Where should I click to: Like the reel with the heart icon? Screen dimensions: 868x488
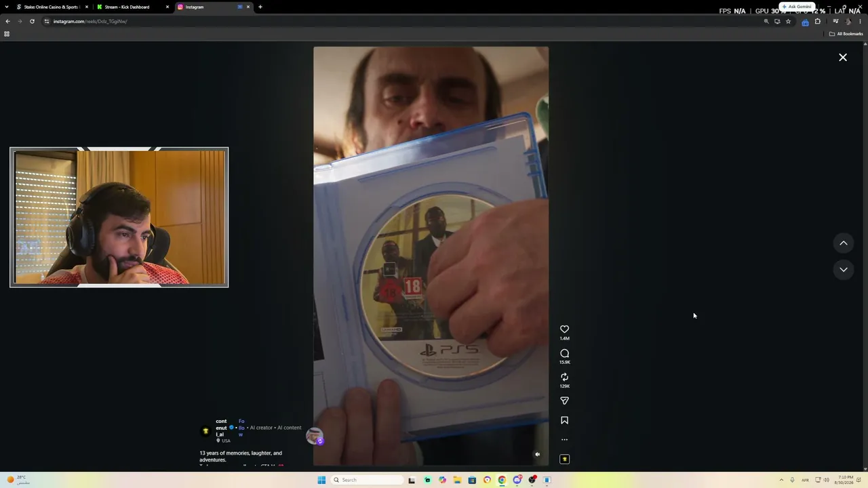coord(564,329)
